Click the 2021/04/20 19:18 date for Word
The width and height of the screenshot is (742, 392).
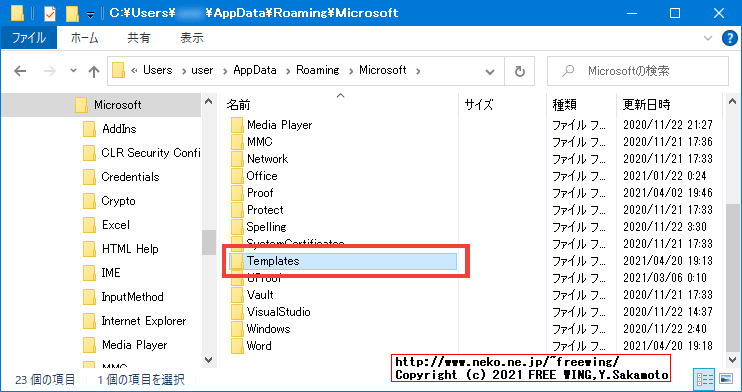click(667, 346)
